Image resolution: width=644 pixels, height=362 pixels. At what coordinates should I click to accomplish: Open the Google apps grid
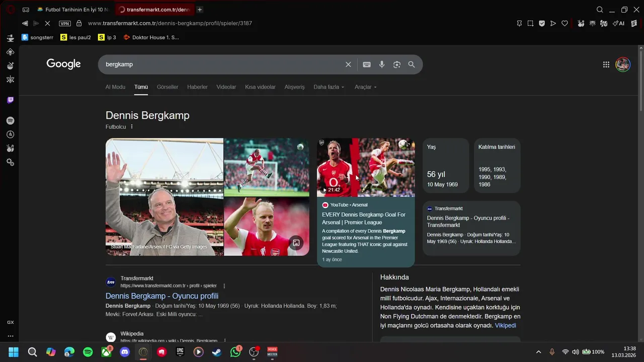tap(606, 64)
